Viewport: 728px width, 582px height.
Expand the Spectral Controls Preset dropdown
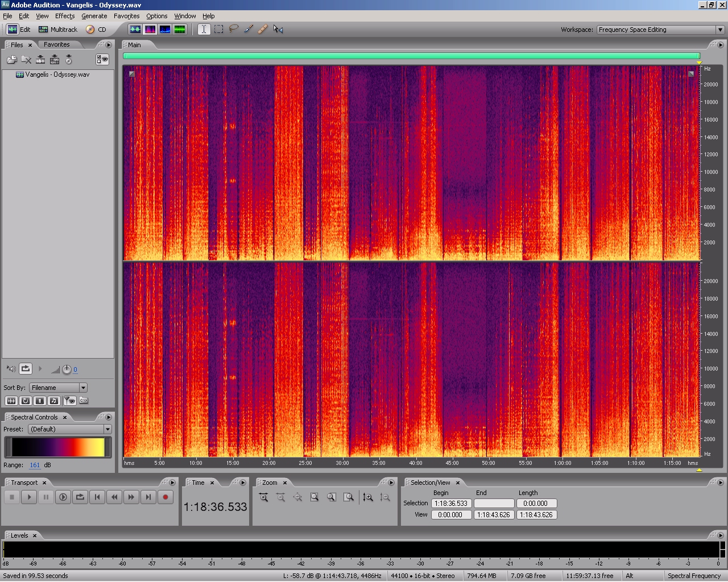tap(69, 429)
